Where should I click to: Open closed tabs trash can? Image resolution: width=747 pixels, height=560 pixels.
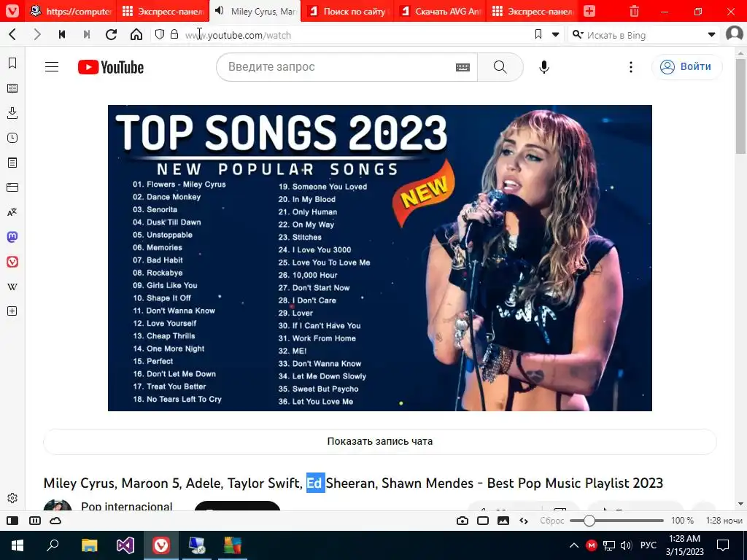634,11
